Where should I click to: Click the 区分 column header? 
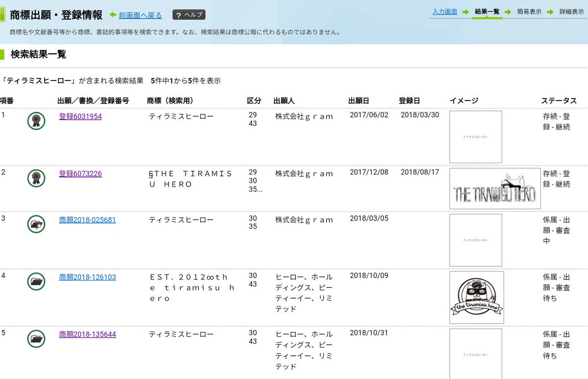[x=254, y=101]
